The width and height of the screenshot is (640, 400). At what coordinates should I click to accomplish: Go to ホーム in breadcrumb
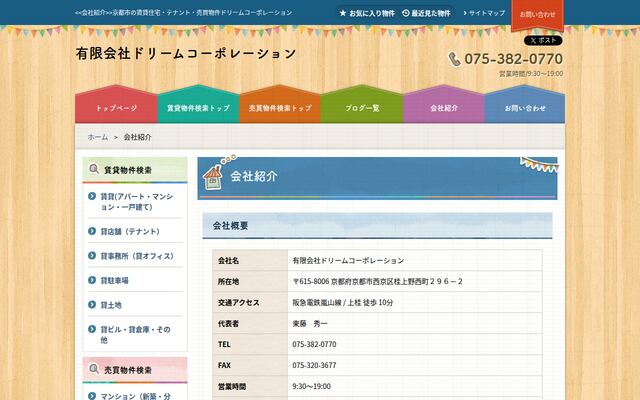(98, 137)
